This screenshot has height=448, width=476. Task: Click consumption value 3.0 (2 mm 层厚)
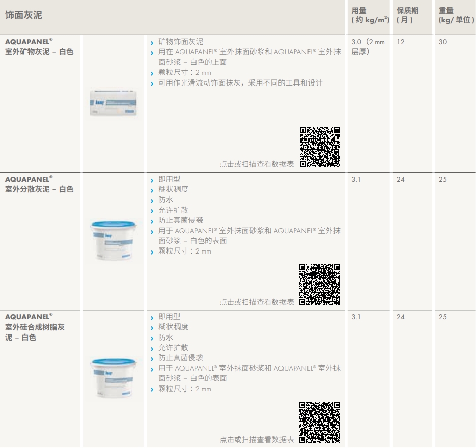coord(368,47)
